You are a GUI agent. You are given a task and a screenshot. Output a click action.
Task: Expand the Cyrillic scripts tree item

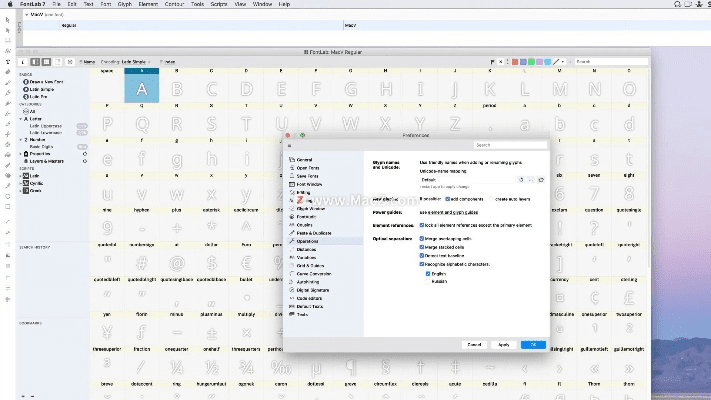(22, 181)
